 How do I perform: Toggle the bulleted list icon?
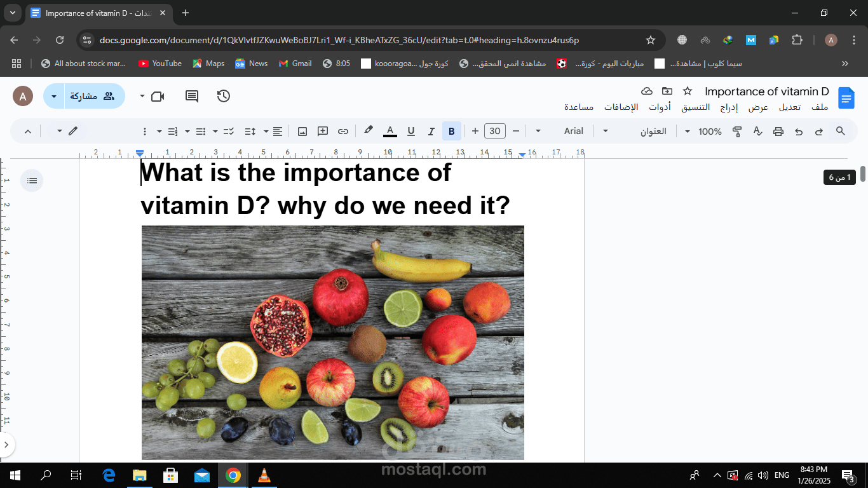(201, 132)
